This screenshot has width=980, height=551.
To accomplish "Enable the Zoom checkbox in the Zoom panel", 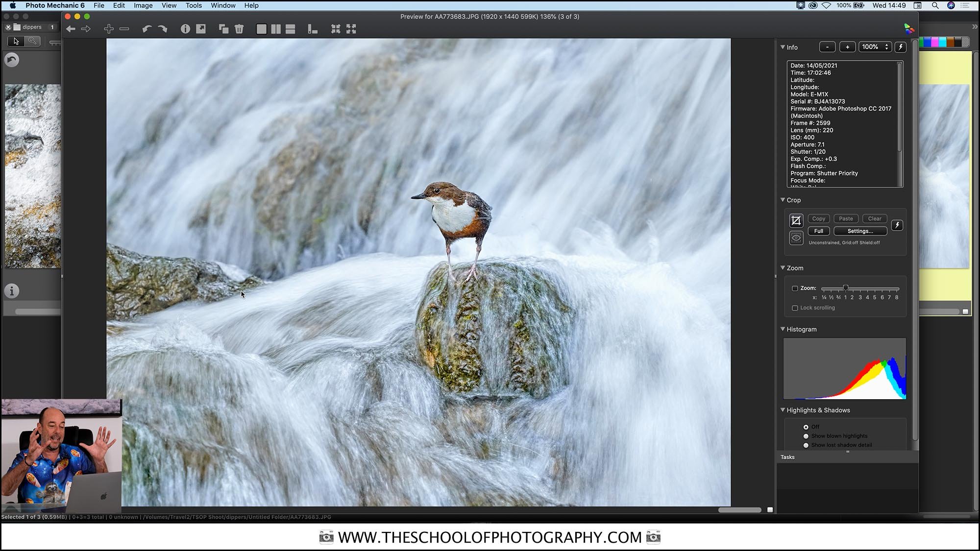I will 795,288.
